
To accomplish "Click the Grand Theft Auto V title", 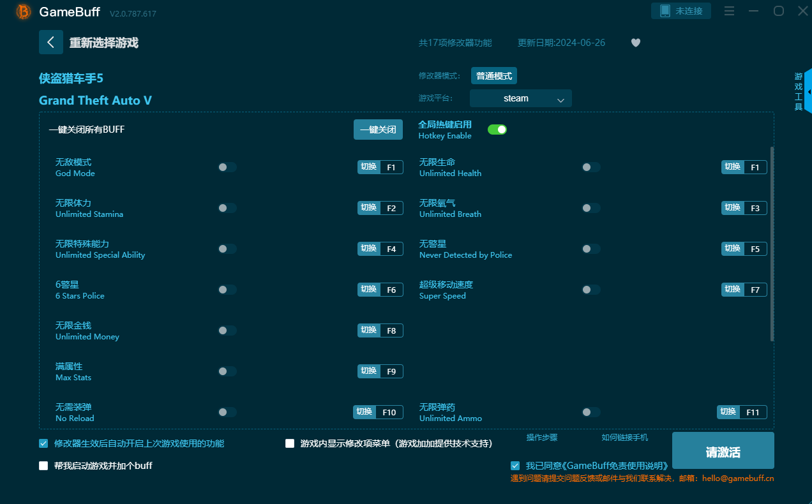I will pos(95,100).
